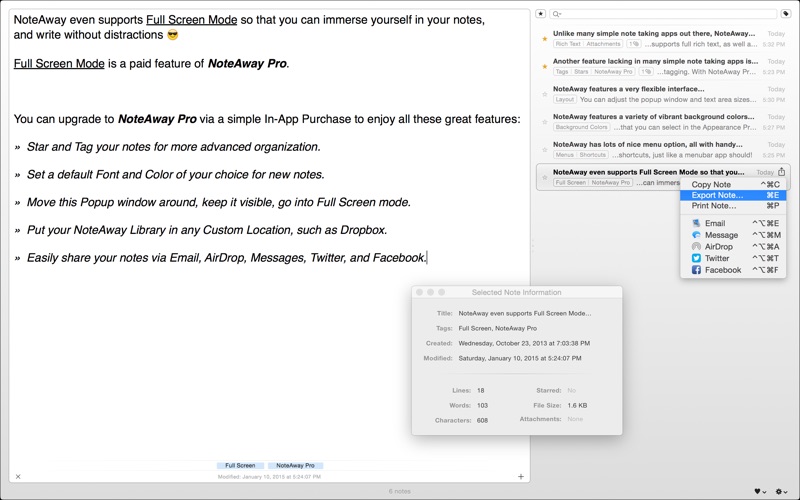Click the share icon on selected note

click(782, 172)
